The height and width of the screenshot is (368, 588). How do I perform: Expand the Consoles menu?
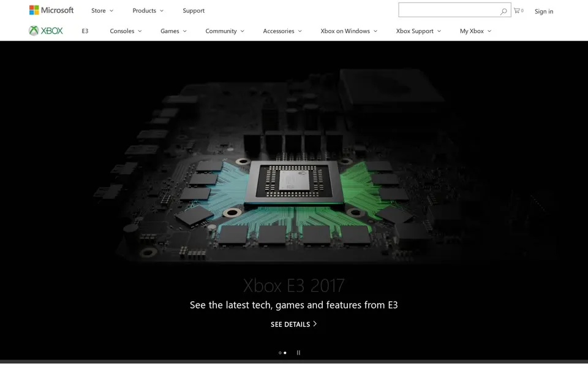point(126,31)
